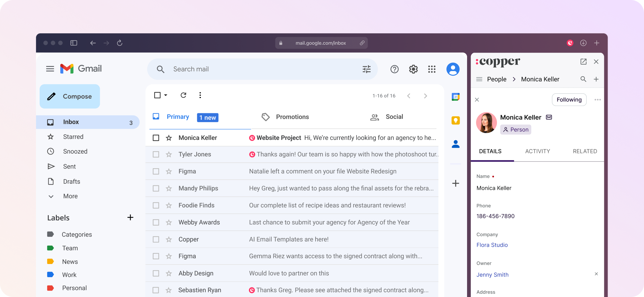
Task: Open Google Keep from the side panel
Action: 455,120
